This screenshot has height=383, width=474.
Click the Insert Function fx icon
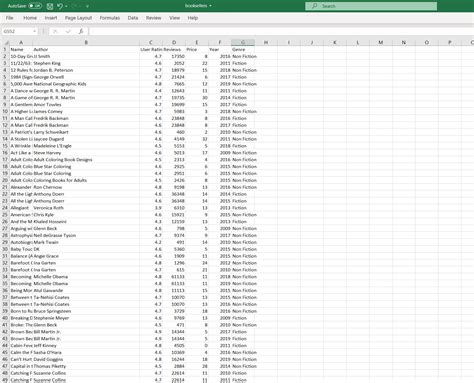point(81,31)
